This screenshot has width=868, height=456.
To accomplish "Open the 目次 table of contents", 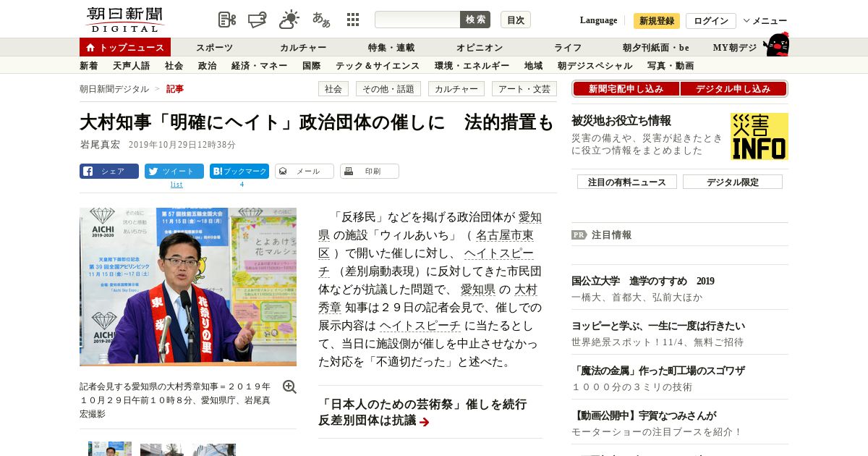I will click(516, 20).
